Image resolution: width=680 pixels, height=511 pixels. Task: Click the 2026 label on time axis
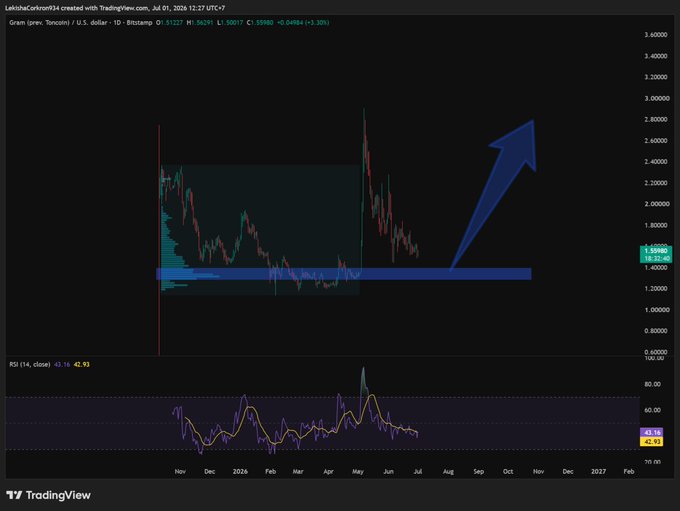click(x=240, y=472)
